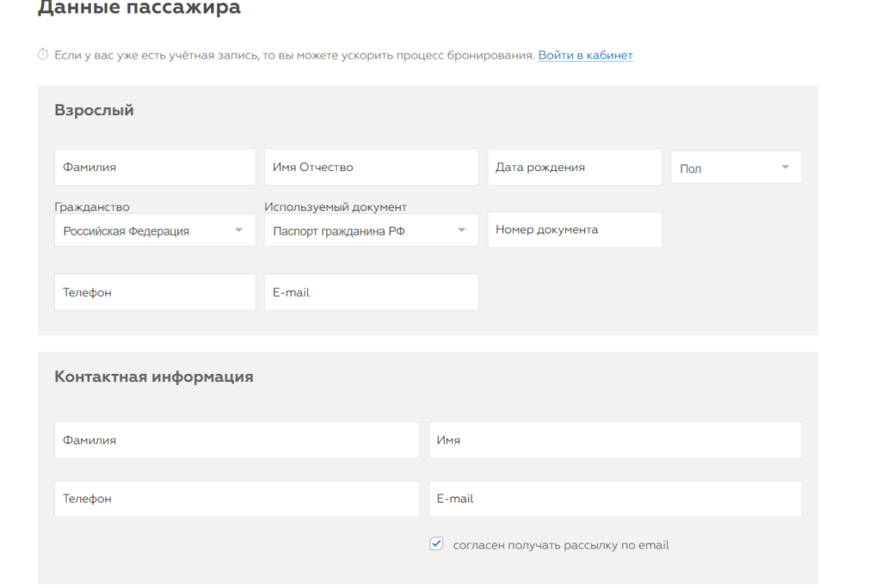Open the Пол dropdown
The image size is (881, 588).
(736, 168)
